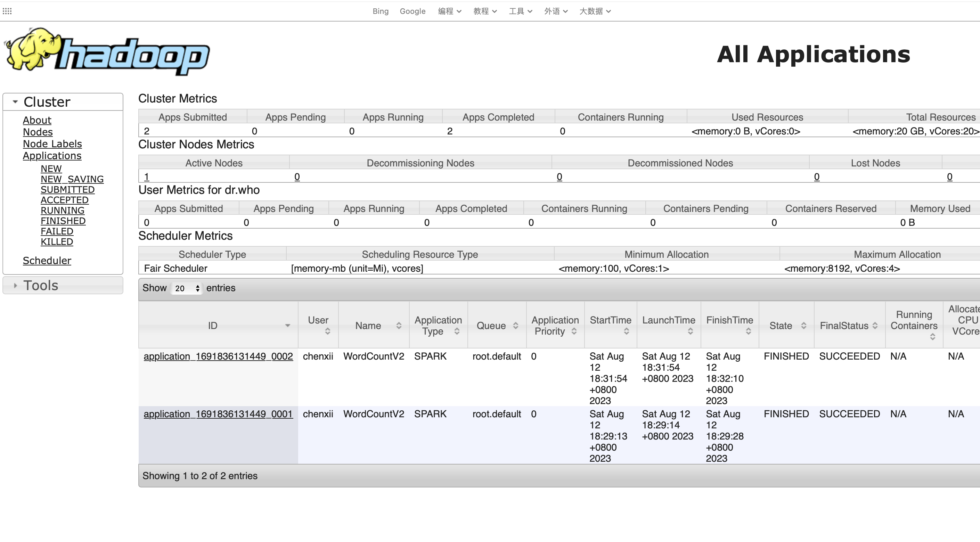Open the Show entries count dropdown
The image size is (980, 542).
[186, 288]
